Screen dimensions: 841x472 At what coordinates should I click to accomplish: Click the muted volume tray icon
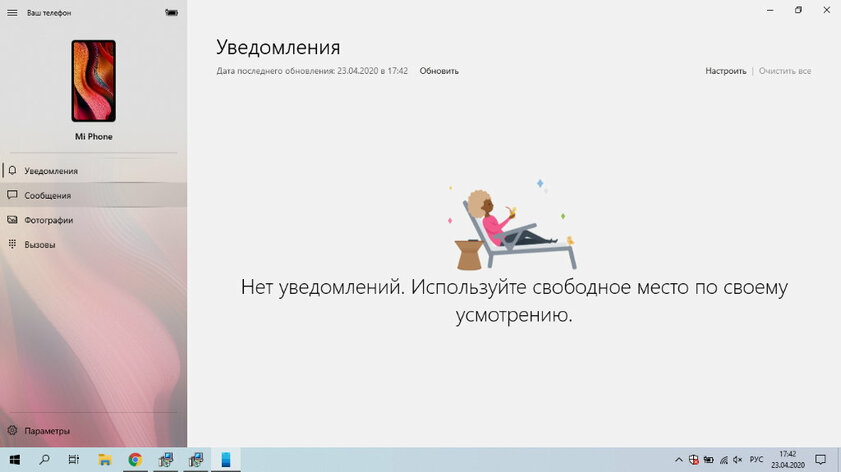tap(737, 460)
